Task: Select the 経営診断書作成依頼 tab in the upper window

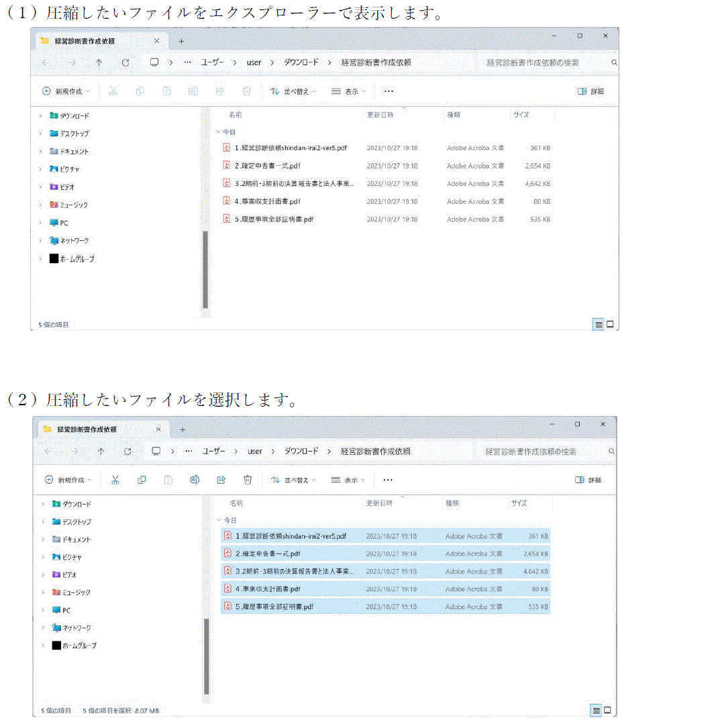Action: click(93, 41)
